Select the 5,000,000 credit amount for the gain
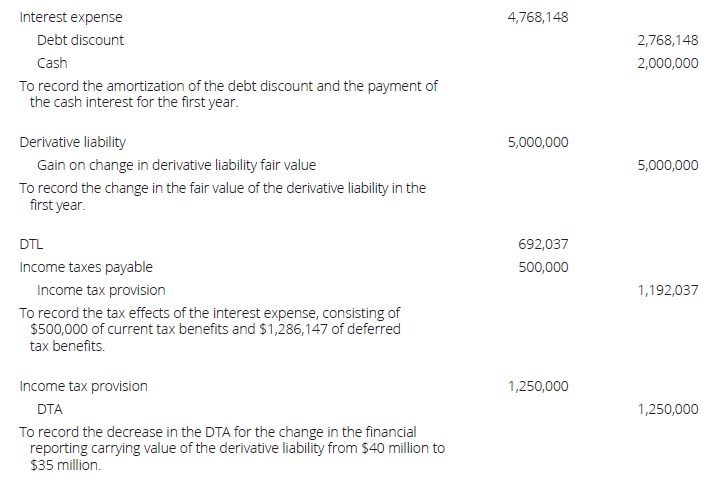710x485 pixels. 667,165
